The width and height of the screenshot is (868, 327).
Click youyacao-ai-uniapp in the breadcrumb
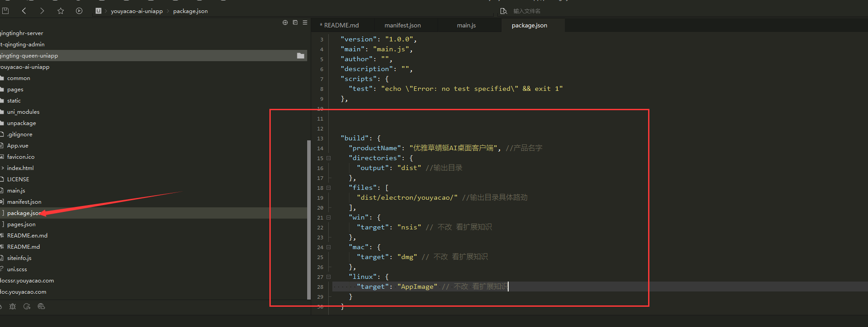pos(137,11)
